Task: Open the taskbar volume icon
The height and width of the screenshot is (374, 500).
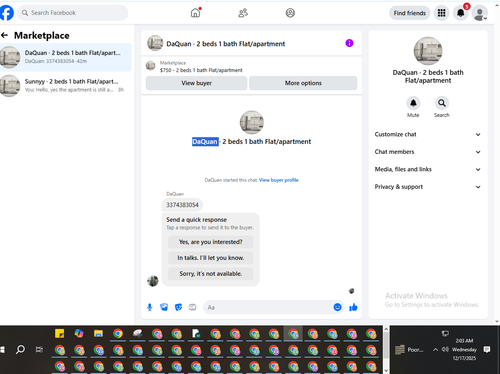Action: click(x=445, y=349)
